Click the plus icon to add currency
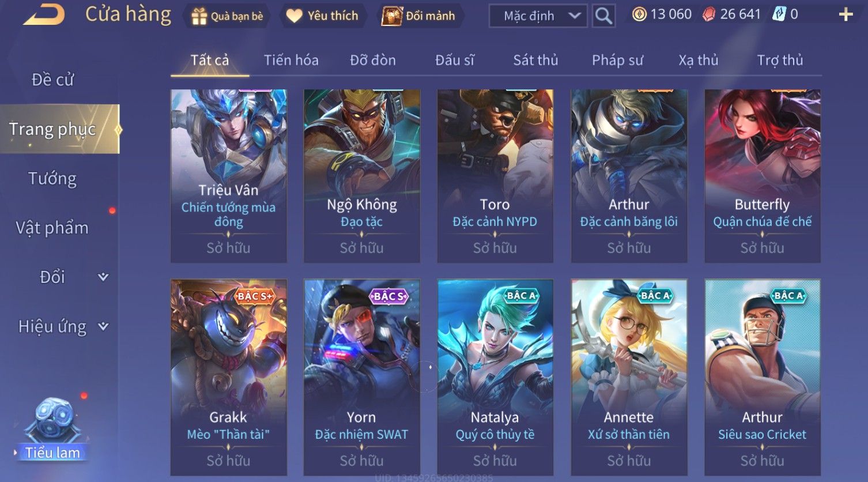Viewport: 868px width, 482px height. coord(846,14)
